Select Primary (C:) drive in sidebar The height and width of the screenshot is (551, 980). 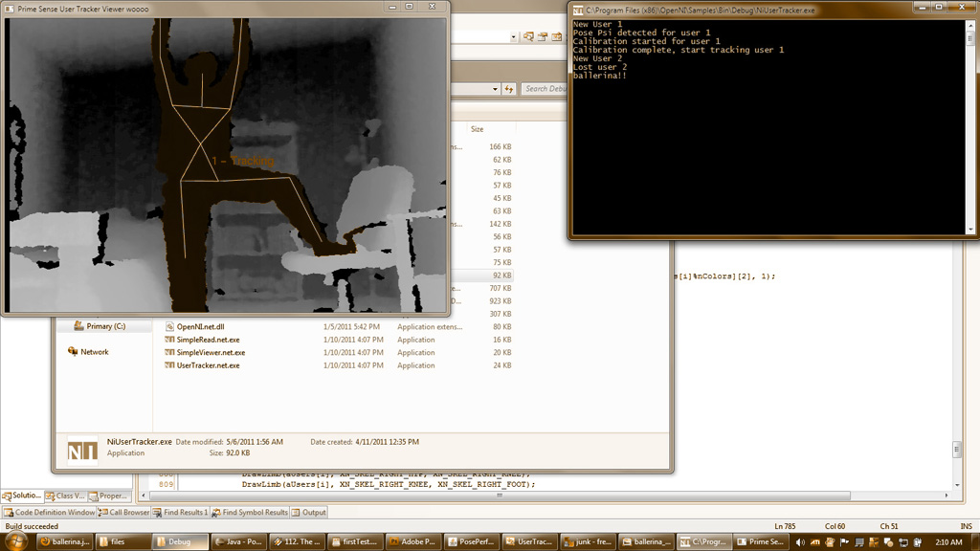click(105, 326)
